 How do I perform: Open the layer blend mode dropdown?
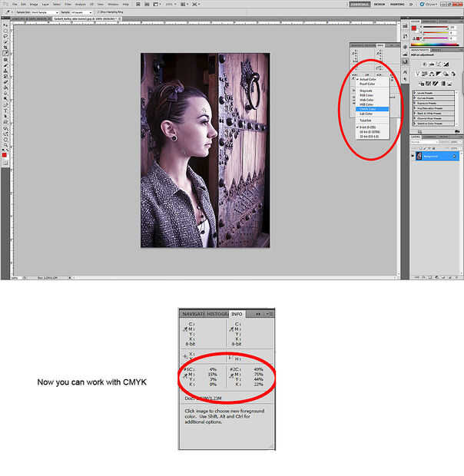(x=424, y=142)
